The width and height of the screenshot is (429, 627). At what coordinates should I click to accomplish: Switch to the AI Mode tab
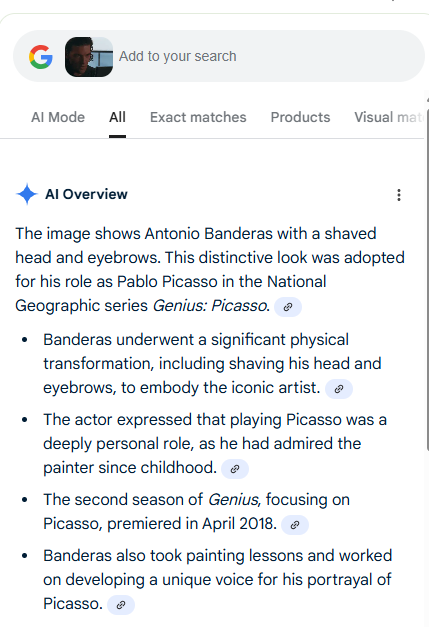pyautogui.click(x=58, y=117)
